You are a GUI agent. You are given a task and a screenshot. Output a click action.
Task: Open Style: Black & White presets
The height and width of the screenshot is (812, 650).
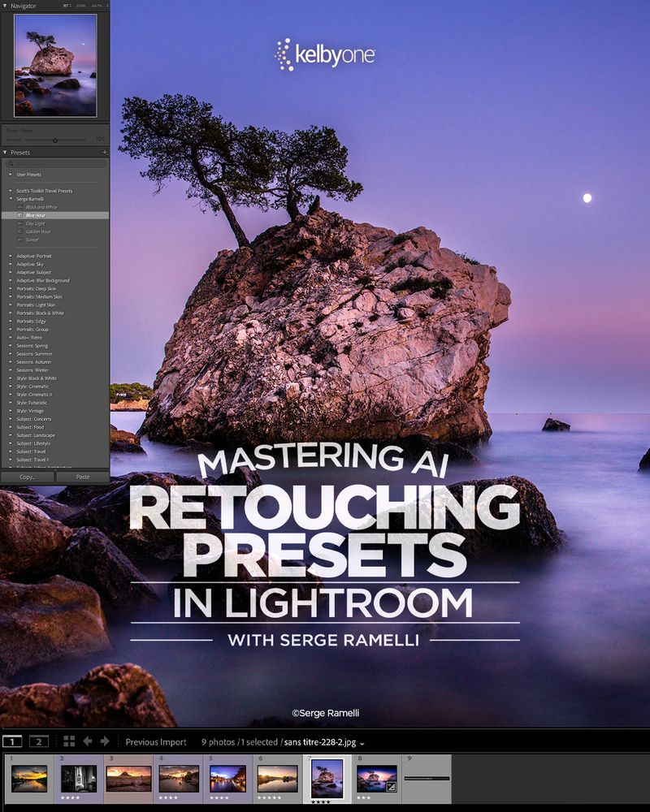[37, 378]
